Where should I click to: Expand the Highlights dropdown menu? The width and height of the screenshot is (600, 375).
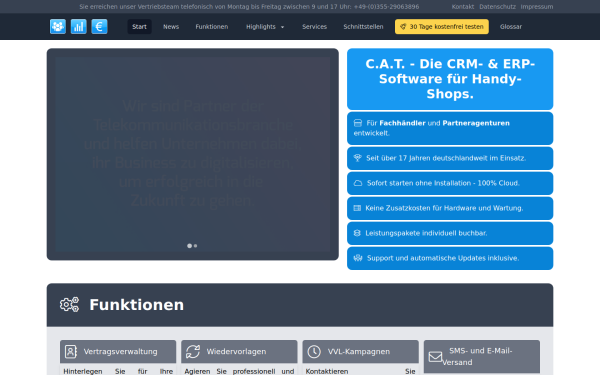tap(265, 26)
